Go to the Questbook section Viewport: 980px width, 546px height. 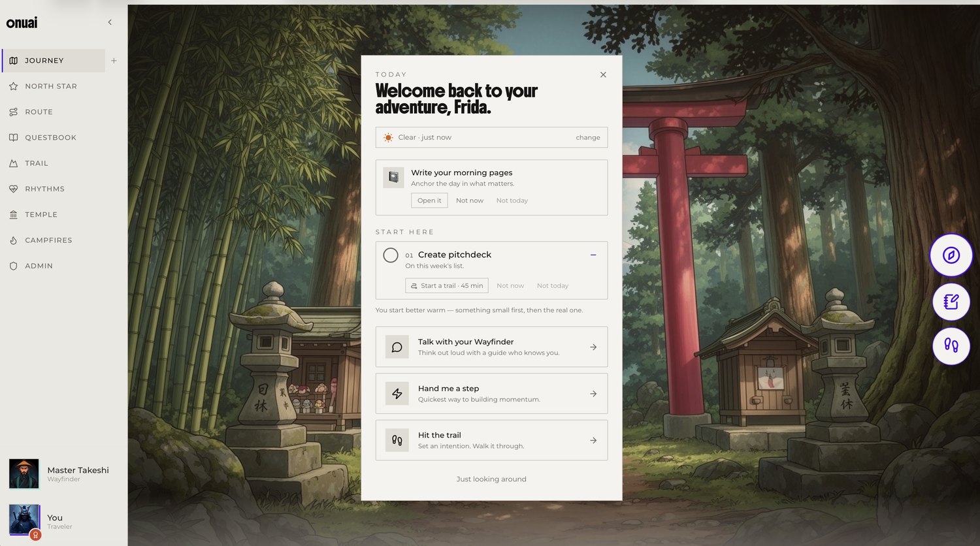[54, 138]
